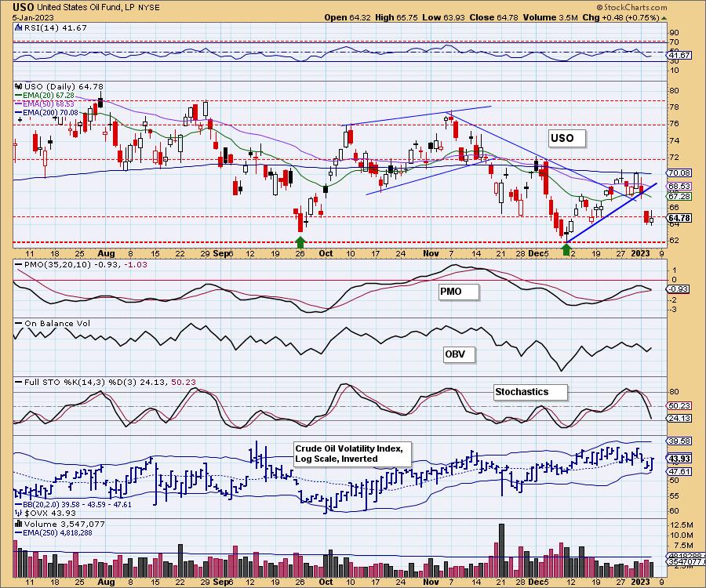Click the 64.78 last price tag on right axis
This screenshot has width=706, height=588.
pyautogui.click(x=679, y=218)
